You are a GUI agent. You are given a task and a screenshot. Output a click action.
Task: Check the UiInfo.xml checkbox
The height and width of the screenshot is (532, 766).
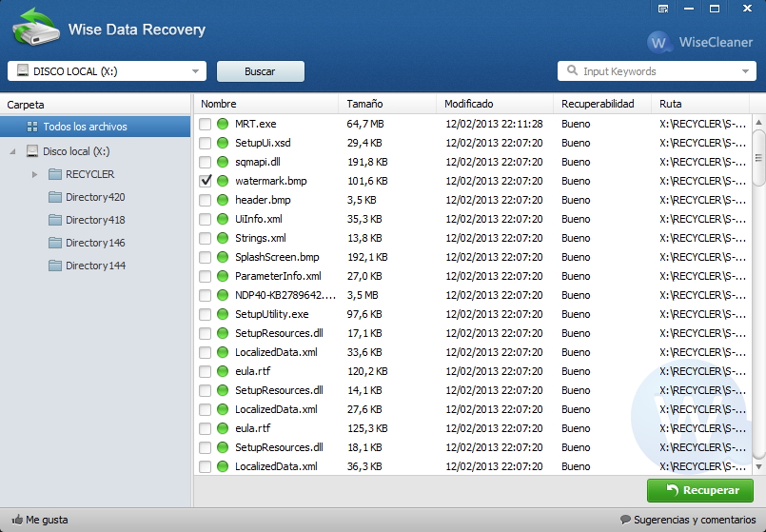pos(206,219)
